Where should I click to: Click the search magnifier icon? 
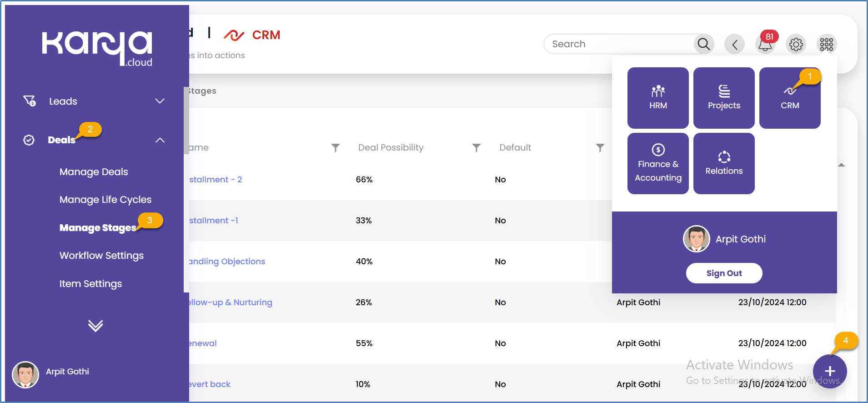pos(704,44)
